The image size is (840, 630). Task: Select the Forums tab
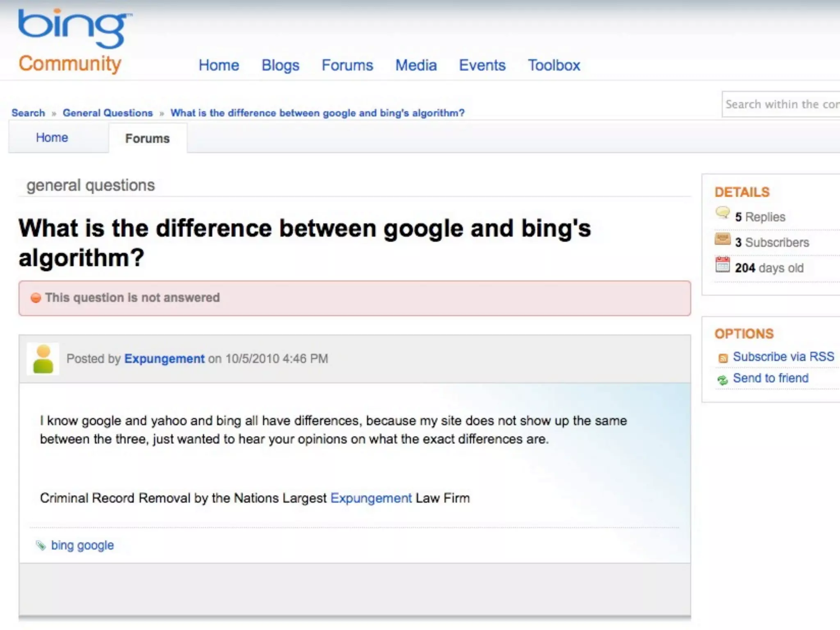coord(147,139)
